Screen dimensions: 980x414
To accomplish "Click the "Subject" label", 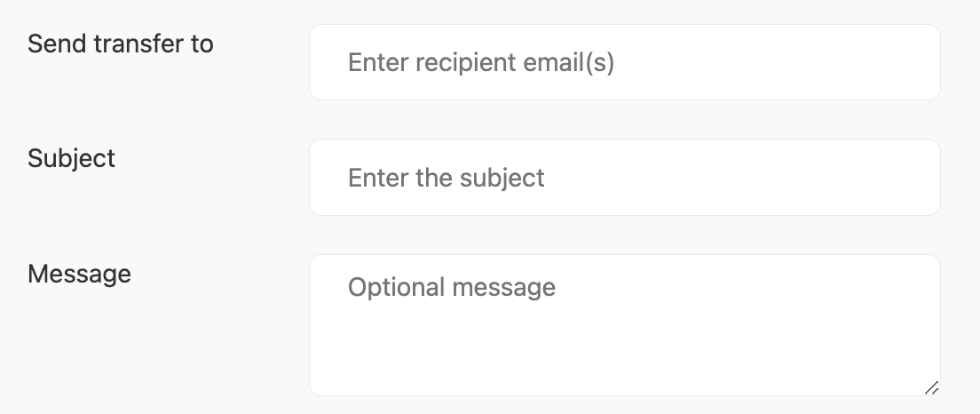I will (72, 158).
